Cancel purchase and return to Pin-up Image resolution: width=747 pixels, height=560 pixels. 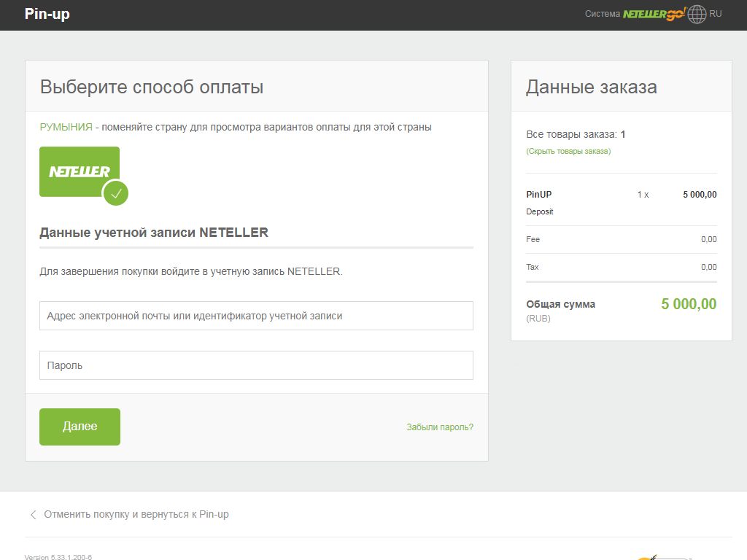(x=136, y=514)
